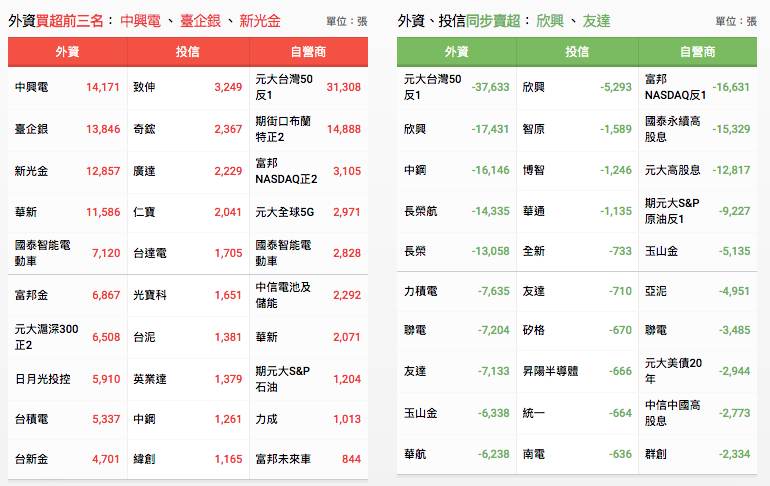The width and height of the screenshot is (770, 486).
Task: Click the green 投信 column header
Action: 577,52
